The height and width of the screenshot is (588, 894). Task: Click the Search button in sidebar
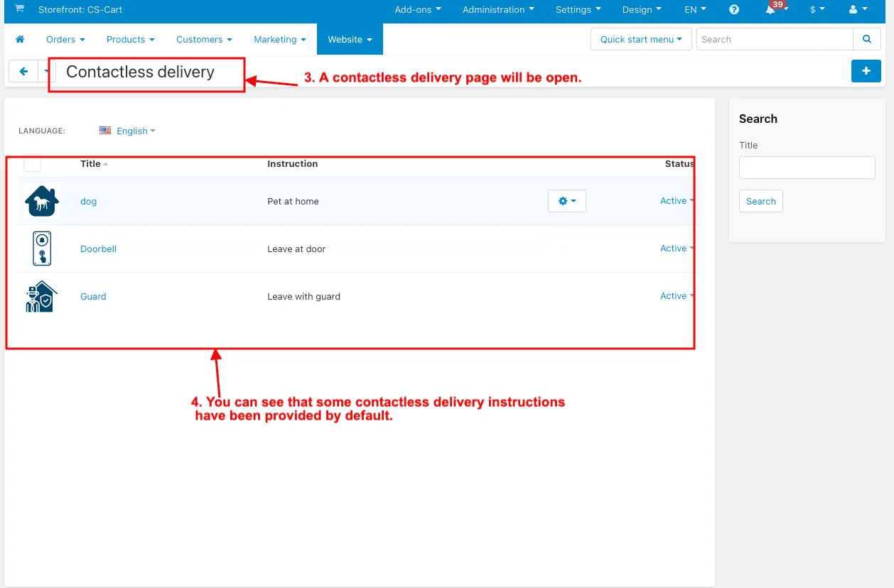click(x=761, y=201)
